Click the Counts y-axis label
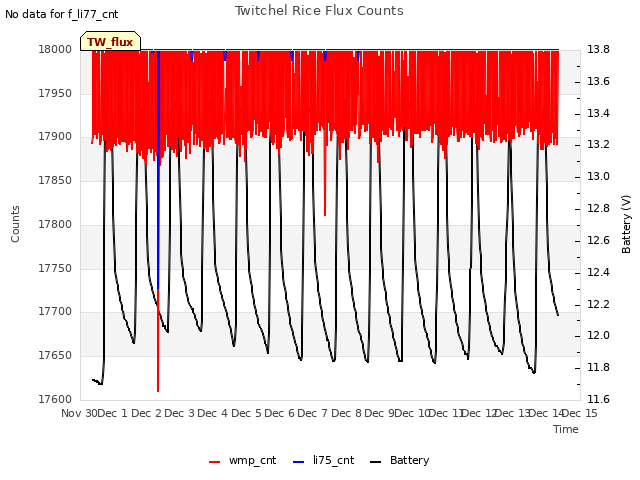This screenshot has width=640, height=480. pos(15,224)
